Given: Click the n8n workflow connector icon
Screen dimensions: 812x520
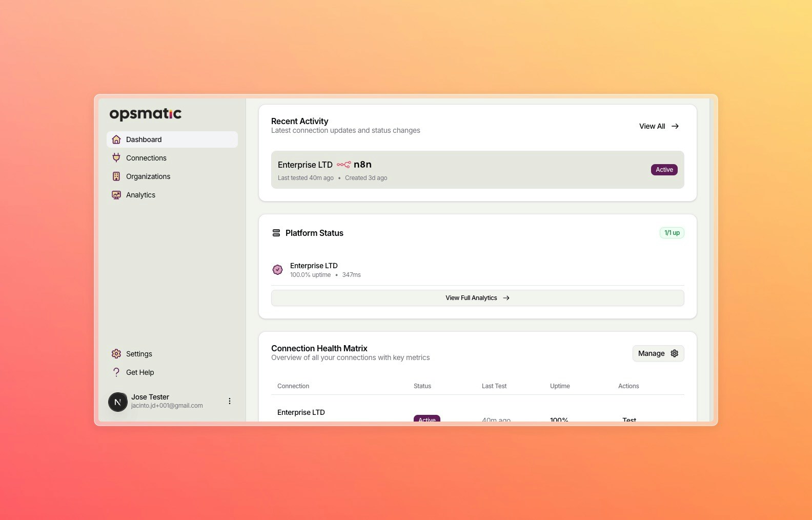Looking at the screenshot, I should click(343, 165).
